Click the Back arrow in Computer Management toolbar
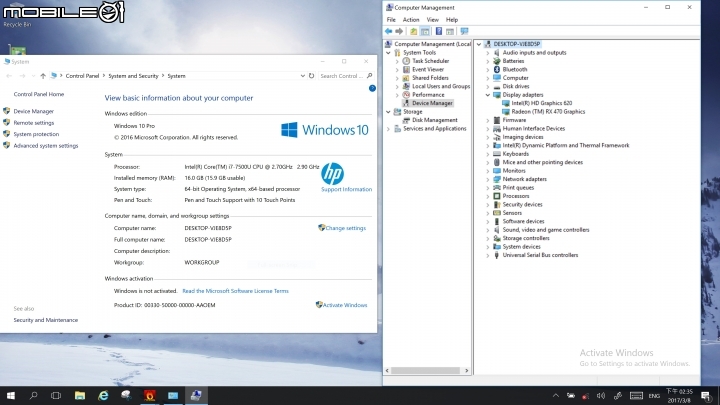The height and width of the screenshot is (405, 720). click(x=388, y=31)
